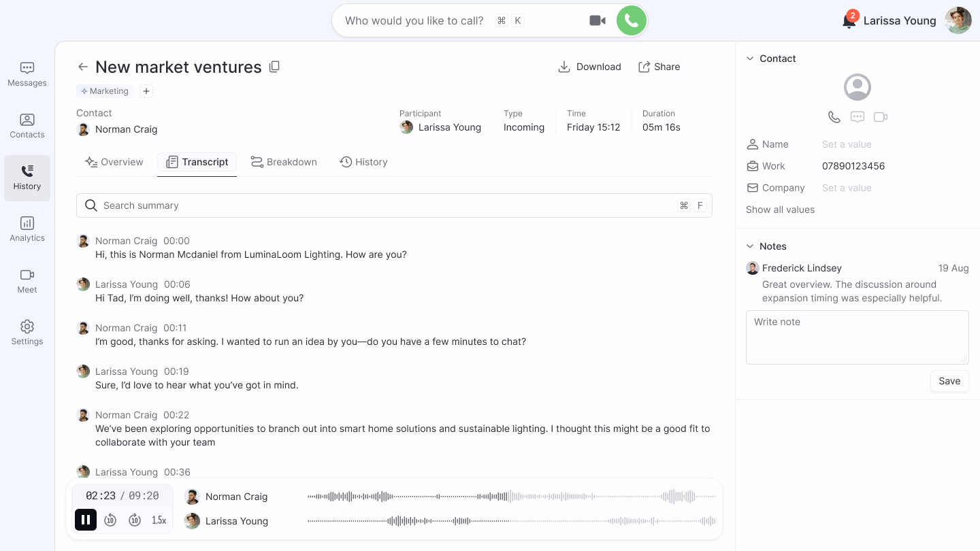Image resolution: width=980 pixels, height=551 pixels.
Task: Collapse the Contact section
Action: (x=750, y=59)
